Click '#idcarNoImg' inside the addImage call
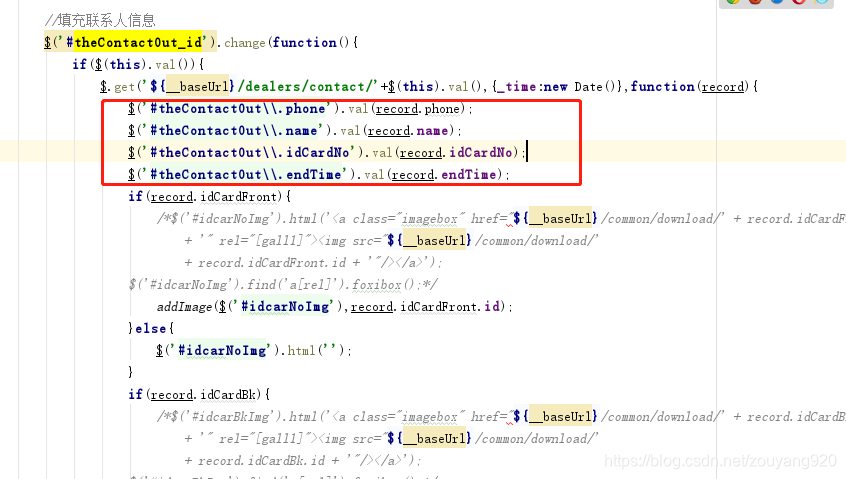Image resolution: width=846 pixels, height=479 pixels. tap(284, 307)
